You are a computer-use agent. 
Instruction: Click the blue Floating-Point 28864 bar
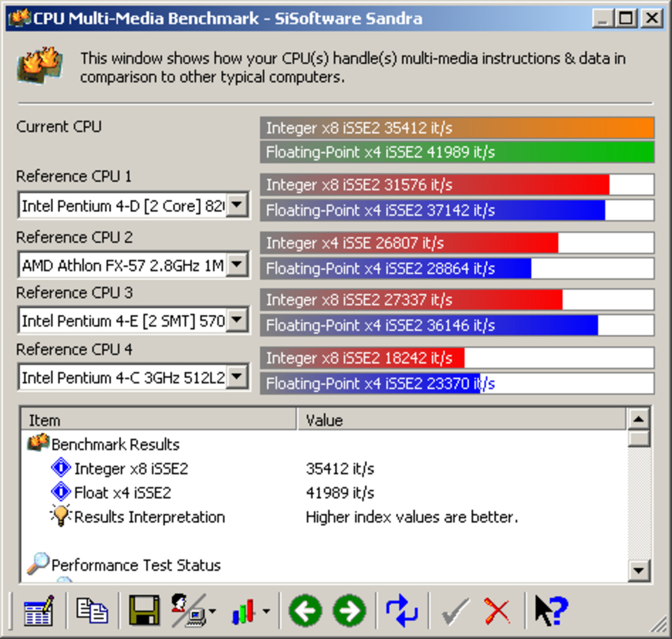(457, 269)
